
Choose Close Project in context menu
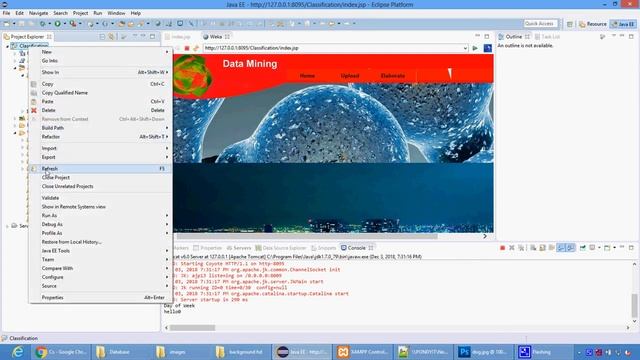pos(100,178)
